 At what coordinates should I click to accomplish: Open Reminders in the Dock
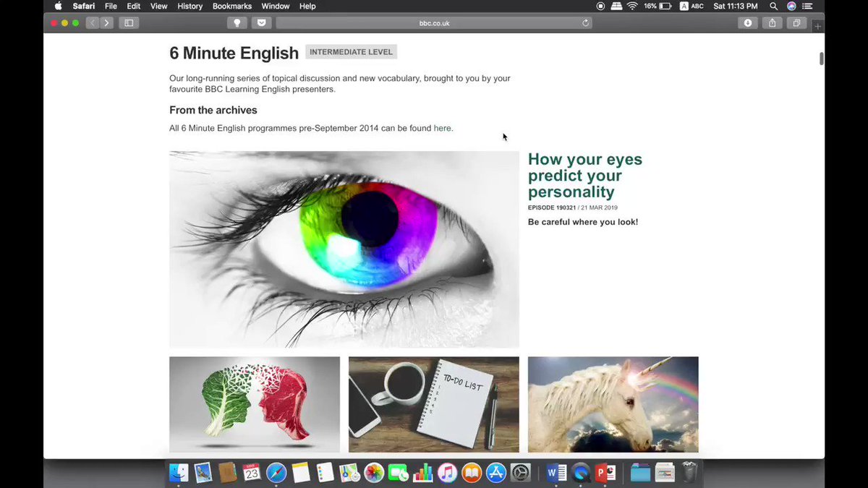(325, 473)
